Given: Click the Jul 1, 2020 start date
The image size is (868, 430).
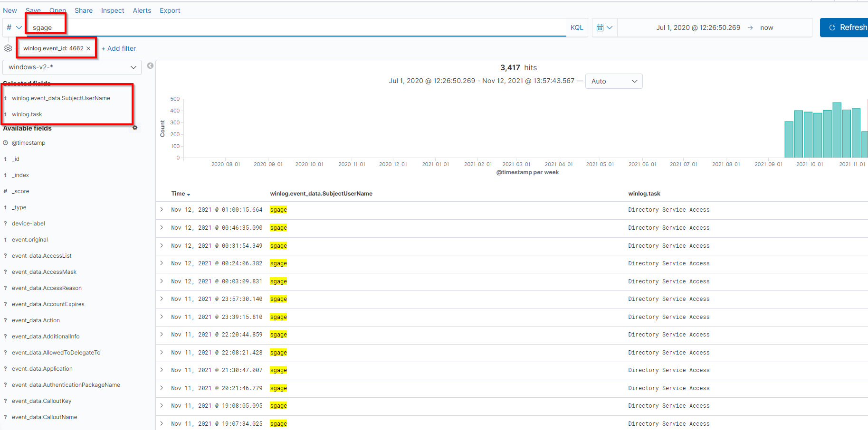Looking at the screenshot, I should pos(698,28).
